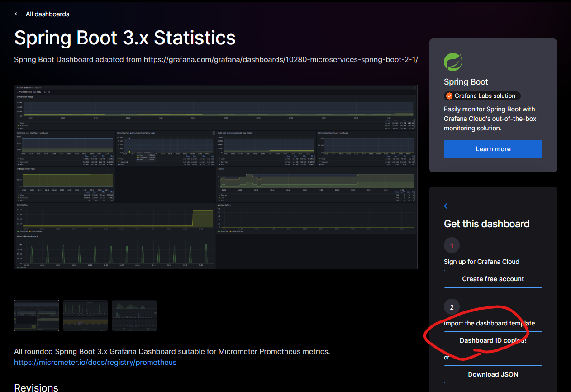Click the Create free account button

[493, 279]
